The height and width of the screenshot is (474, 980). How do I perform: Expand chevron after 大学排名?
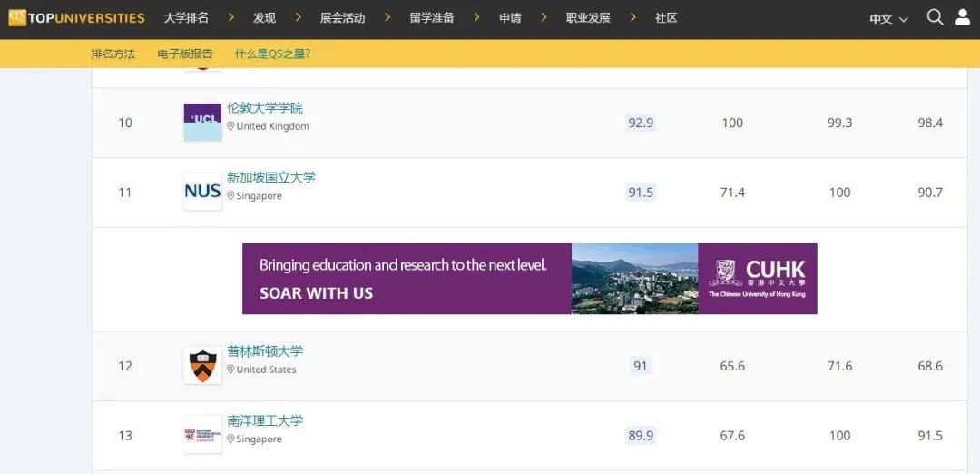pyautogui.click(x=231, y=17)
